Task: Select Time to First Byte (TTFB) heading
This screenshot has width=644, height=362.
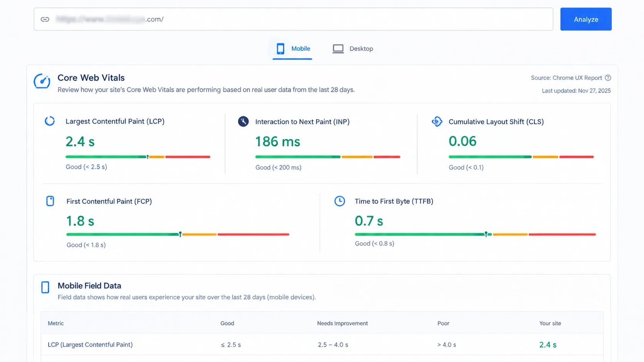Action: point(394,201)
